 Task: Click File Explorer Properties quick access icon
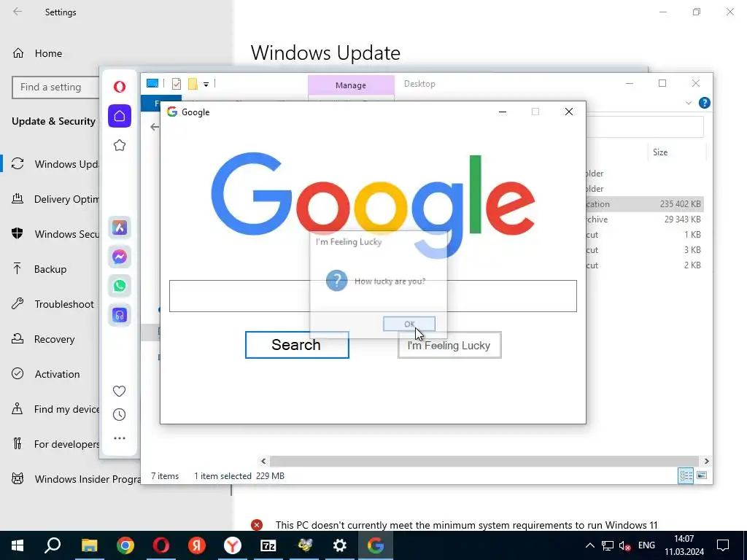tap(177, 84)
